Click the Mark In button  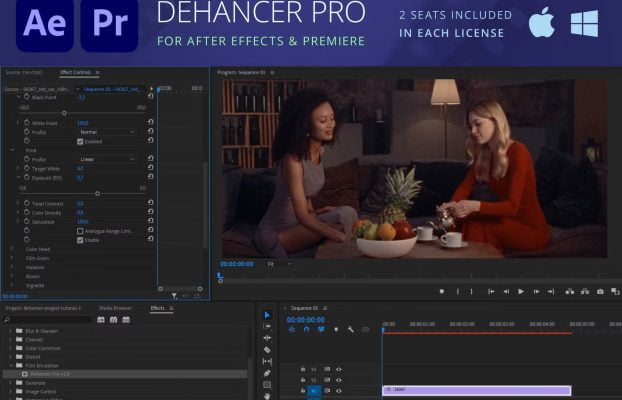pyautogui.click(x=457, y=291)
